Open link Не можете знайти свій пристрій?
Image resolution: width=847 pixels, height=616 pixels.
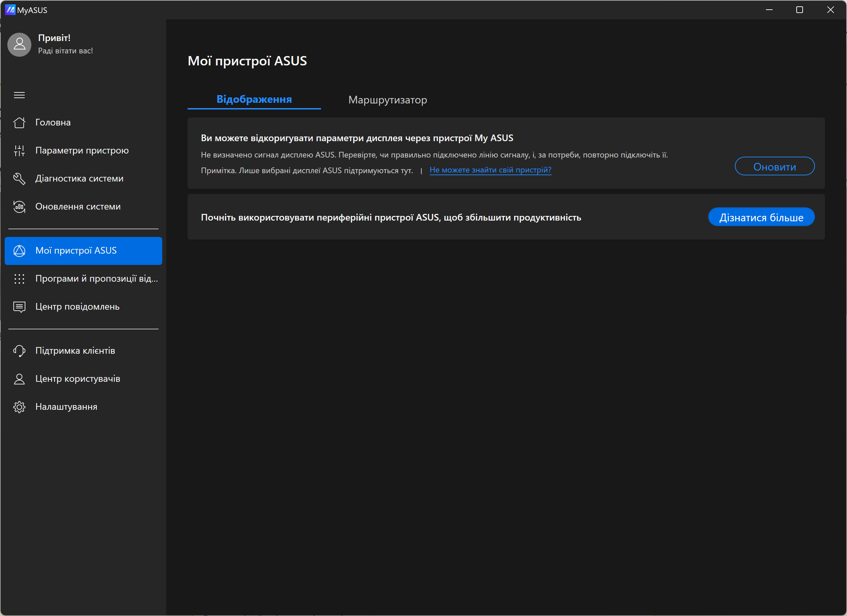point(490,170)
